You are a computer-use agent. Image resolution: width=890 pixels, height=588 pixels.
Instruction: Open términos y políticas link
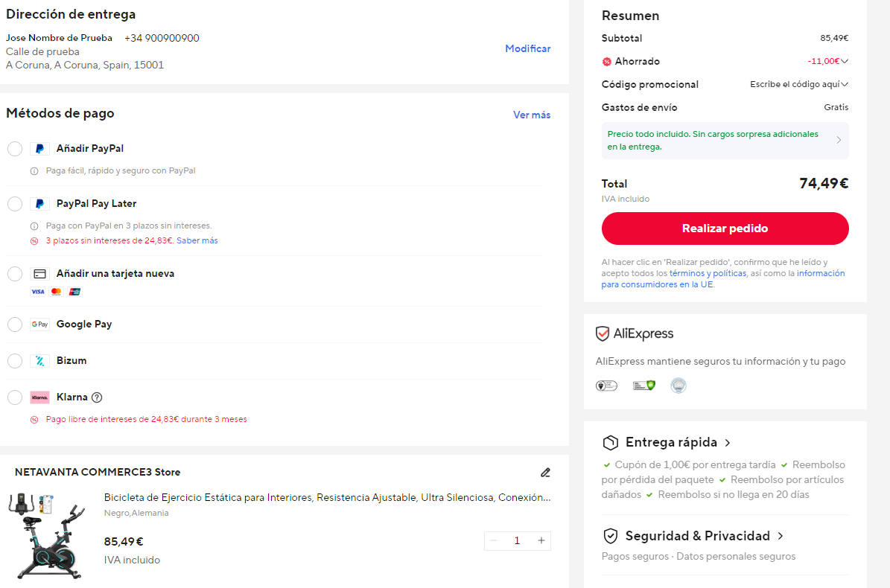coord(708,273)
